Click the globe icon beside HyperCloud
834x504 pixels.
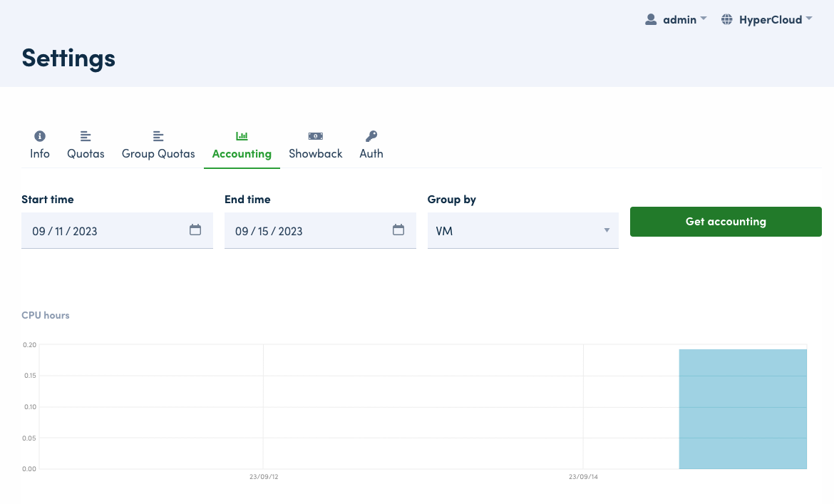click(727, 20)
